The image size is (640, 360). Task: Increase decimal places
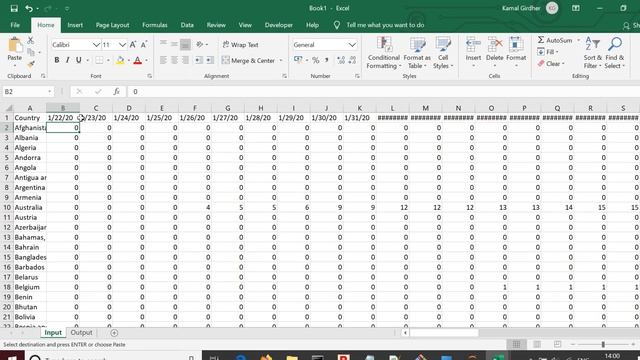coord(341,60)
